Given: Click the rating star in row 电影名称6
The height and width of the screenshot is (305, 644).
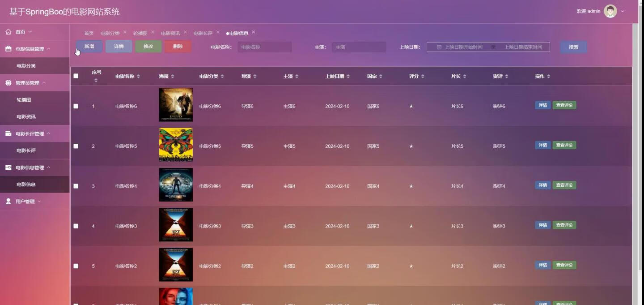Looking at the screenshot, I should (411, 106).
